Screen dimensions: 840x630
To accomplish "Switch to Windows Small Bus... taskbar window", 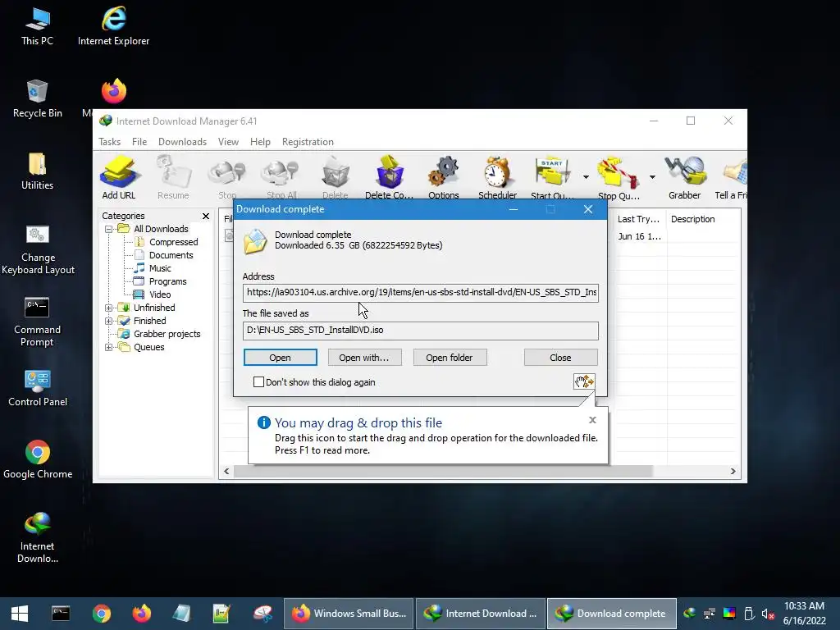I will pyautogui.click(x=349, y=614).
